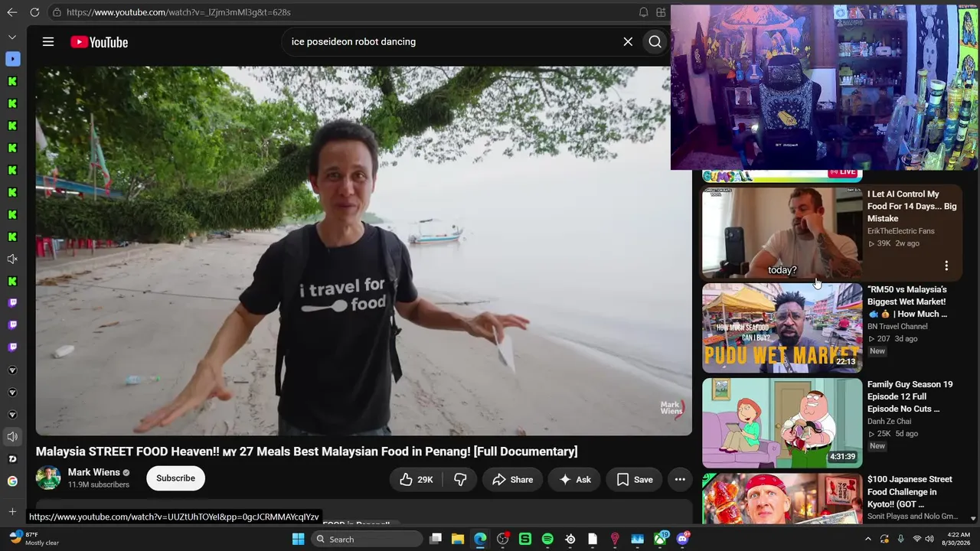This screenshot has height=551, width=980.
Task: Reload the page with the refresh icon
Action: 34,12
